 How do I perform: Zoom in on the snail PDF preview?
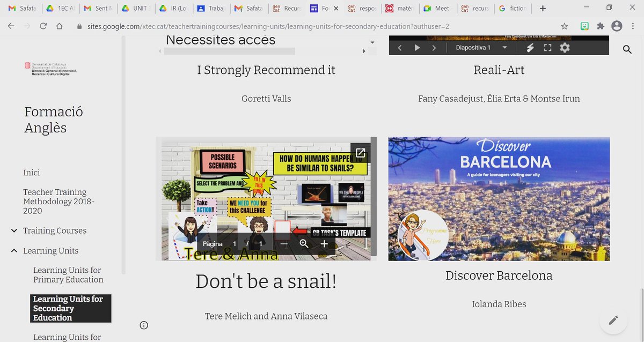click(324, 244)
